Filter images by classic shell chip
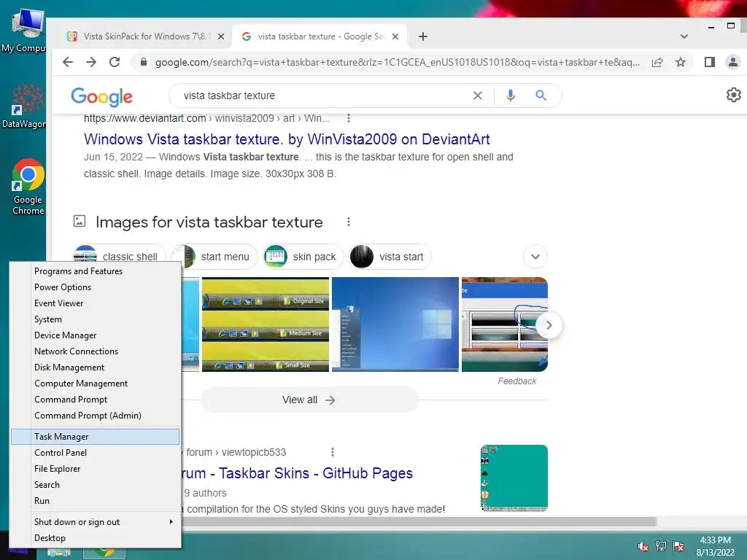This screenshot has width=747, height=560. [119, 257]
